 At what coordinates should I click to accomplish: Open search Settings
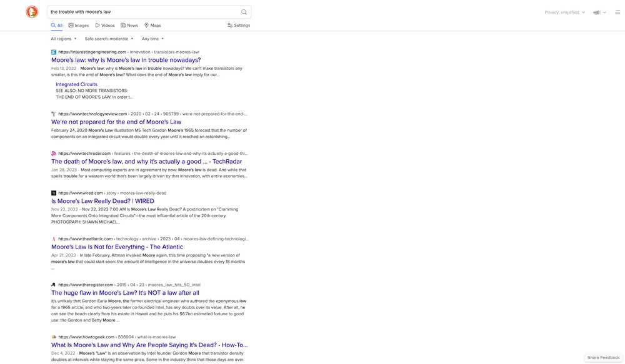pyautogui.click(x=239, y=26)
